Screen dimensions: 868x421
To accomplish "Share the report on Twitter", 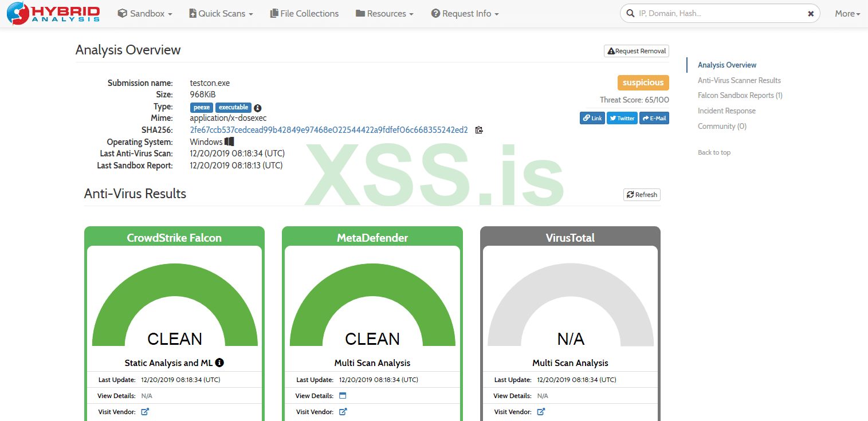I will (622, 118).
